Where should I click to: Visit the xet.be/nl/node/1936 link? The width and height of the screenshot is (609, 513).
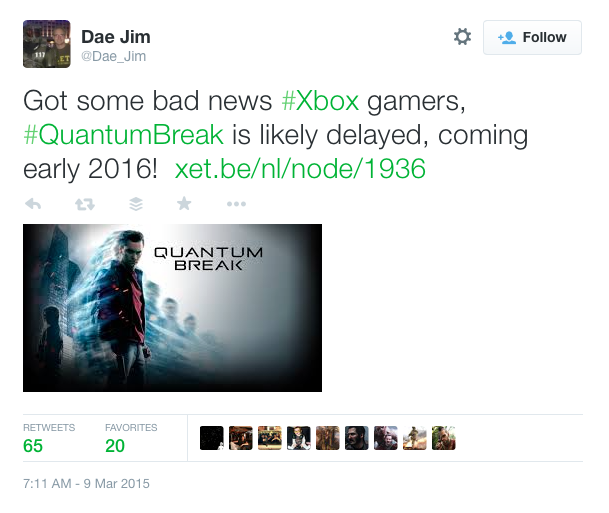coord(300,169)
